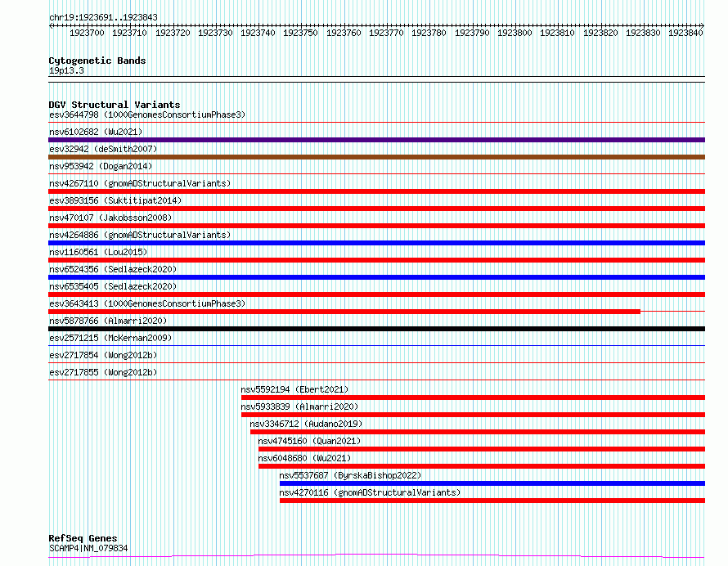
Task: Click the blue bar under nsv6524356
Action: coord(376,277)
